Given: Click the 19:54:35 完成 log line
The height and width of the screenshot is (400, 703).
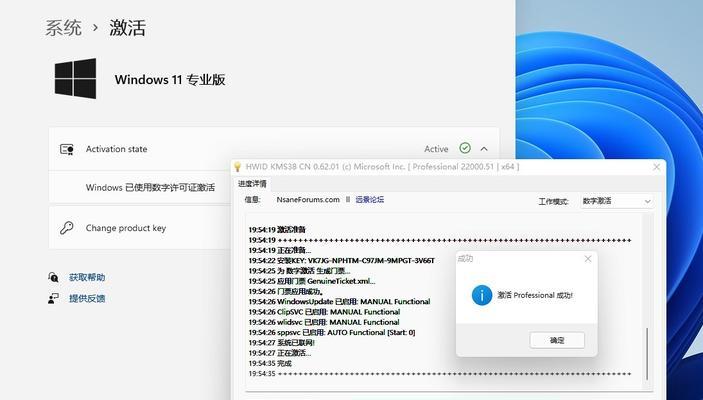Looking at the screenshot, I should 270,364.
